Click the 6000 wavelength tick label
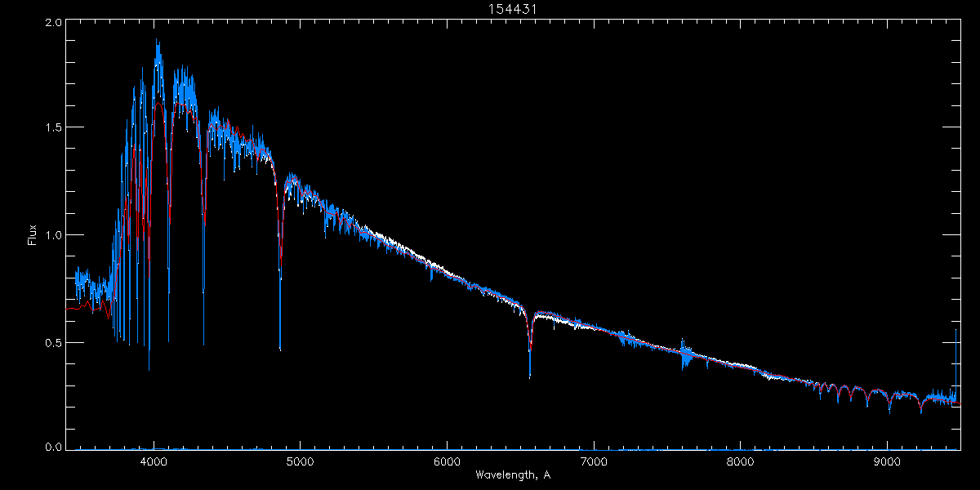Image resolution: width=980 pixels, height=490 pixels. click(x=447, y=461)
